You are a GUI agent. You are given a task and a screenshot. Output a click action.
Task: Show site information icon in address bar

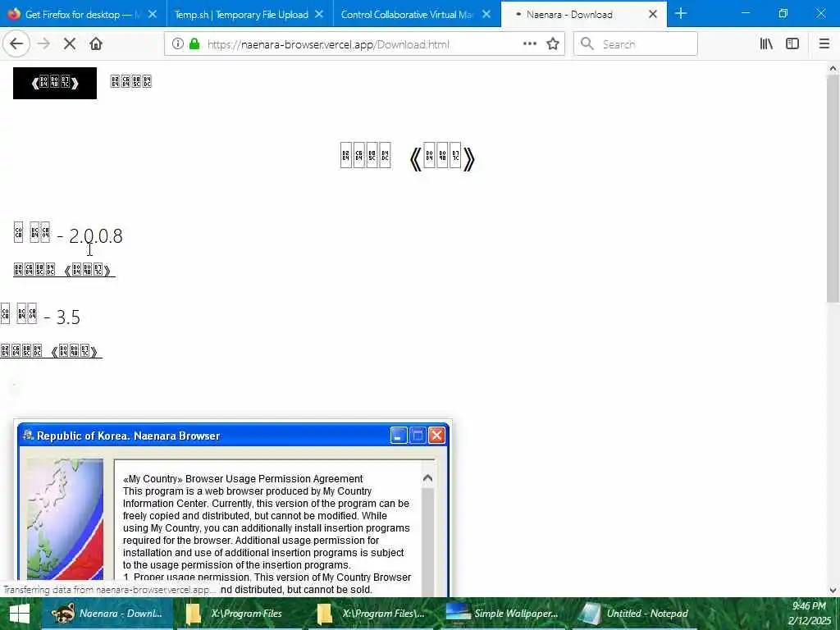click(178, 44)
